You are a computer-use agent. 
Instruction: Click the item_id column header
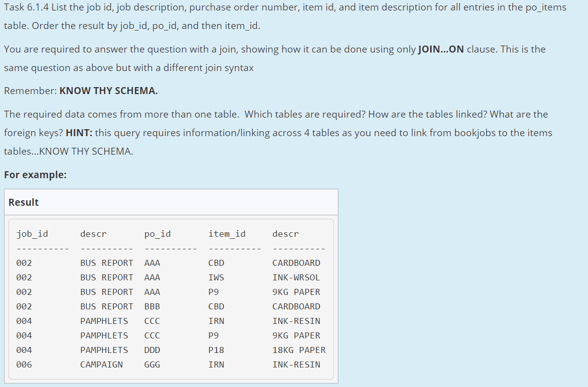coord(227,233)
